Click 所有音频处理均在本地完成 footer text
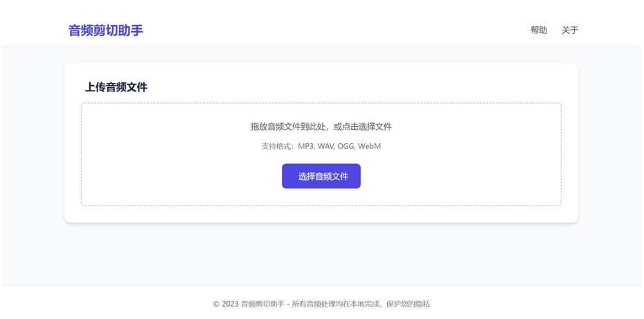This screenshot has width=644, height=319. click(x=334, y=304)
